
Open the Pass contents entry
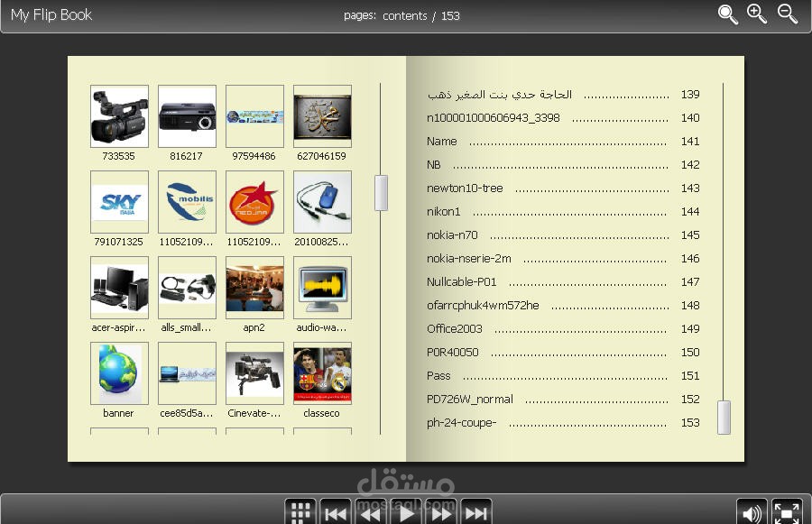(x=563, y=375)
